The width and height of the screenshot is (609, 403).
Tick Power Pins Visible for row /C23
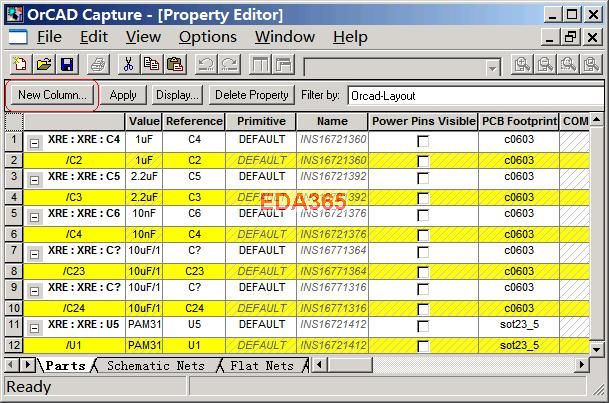[x=423, y=272]
